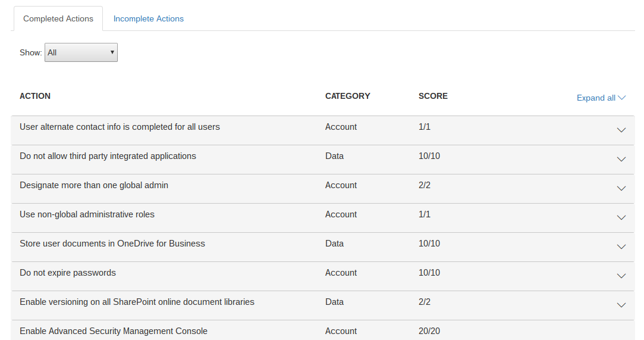Screen dimensions: 644x340
Task: Select 'Use non-global administrative roles' text
Action: tap(87, 214)
